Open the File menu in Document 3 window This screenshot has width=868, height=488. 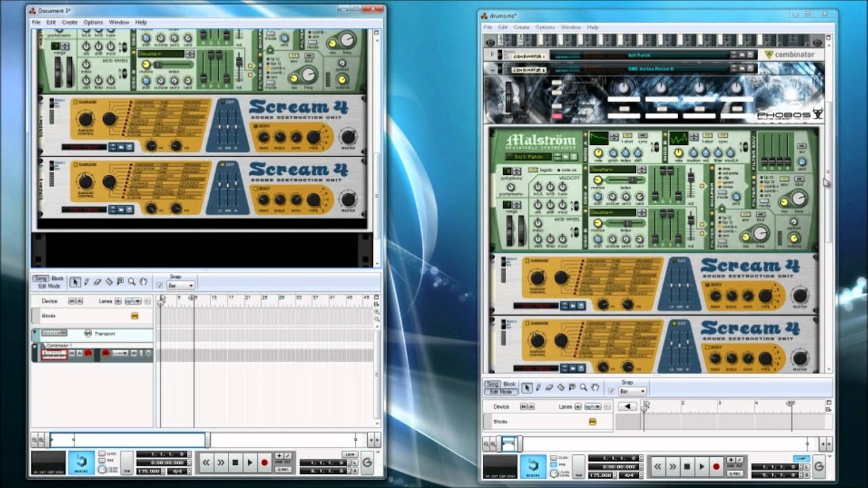click(x=37, y=22)
